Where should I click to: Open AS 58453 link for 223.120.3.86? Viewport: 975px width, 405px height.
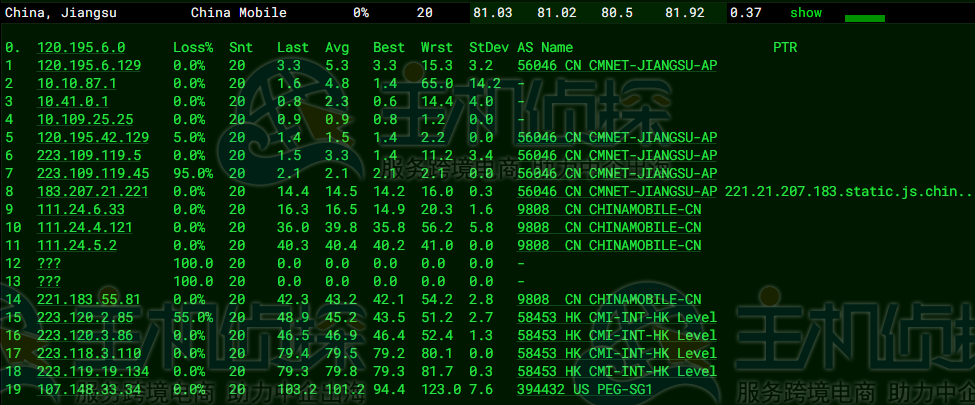click(x=617, y=336)
